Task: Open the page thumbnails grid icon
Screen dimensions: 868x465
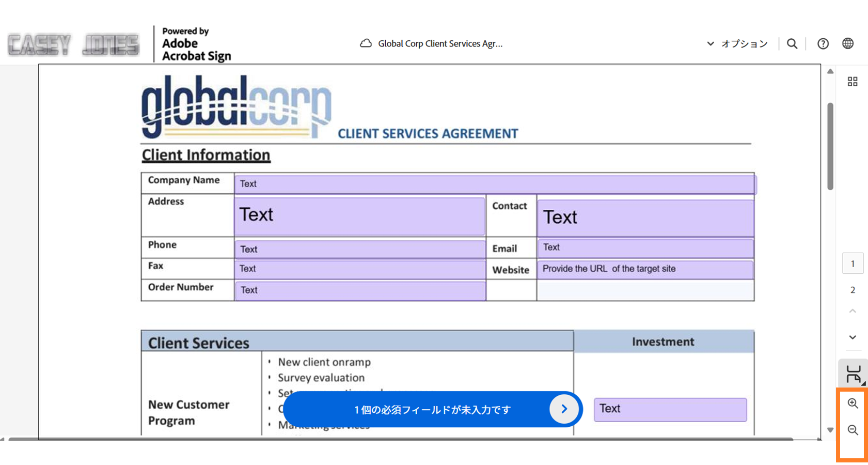Action: 853,82
